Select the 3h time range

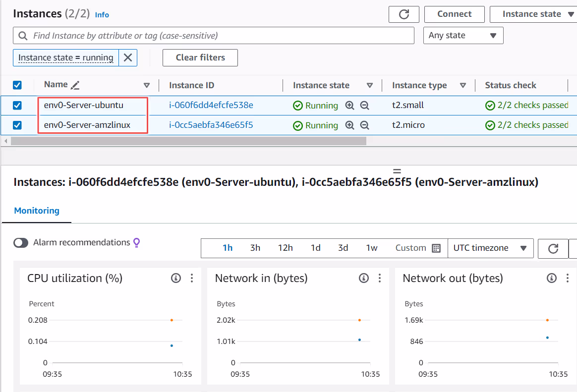pyautogui.click(x=255, y=248)
